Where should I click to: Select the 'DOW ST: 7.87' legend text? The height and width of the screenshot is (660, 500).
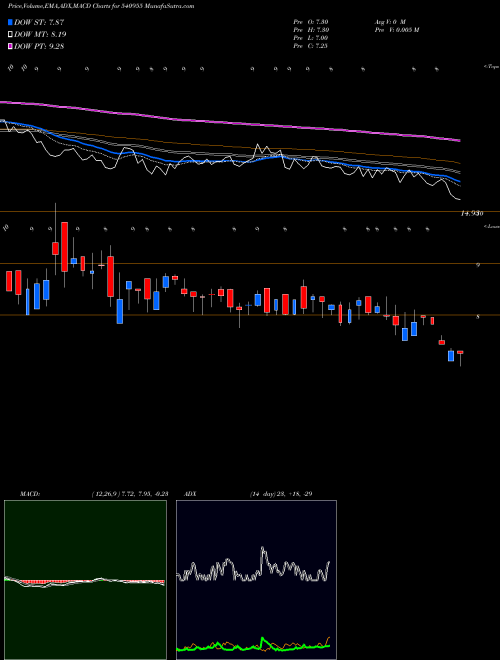pyautogui.click(x=39, y=22)
